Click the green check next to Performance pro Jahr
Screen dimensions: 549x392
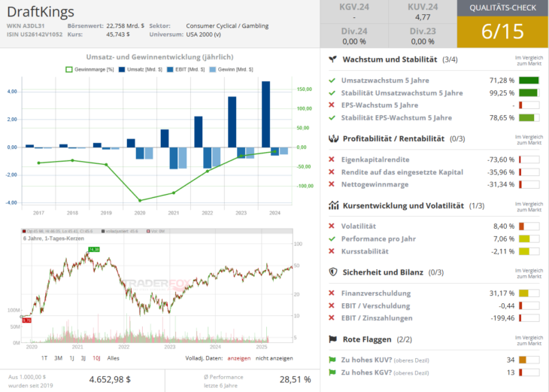tap(332, 239)
